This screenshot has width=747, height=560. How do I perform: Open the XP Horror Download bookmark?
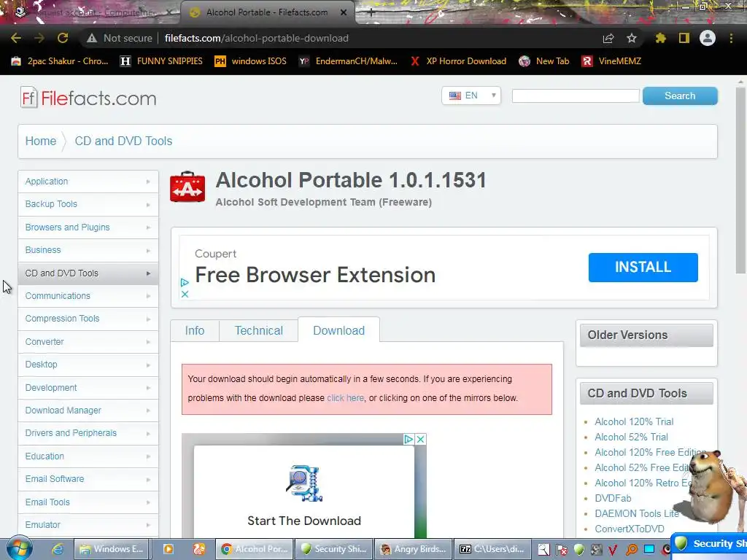coord(458,61)
